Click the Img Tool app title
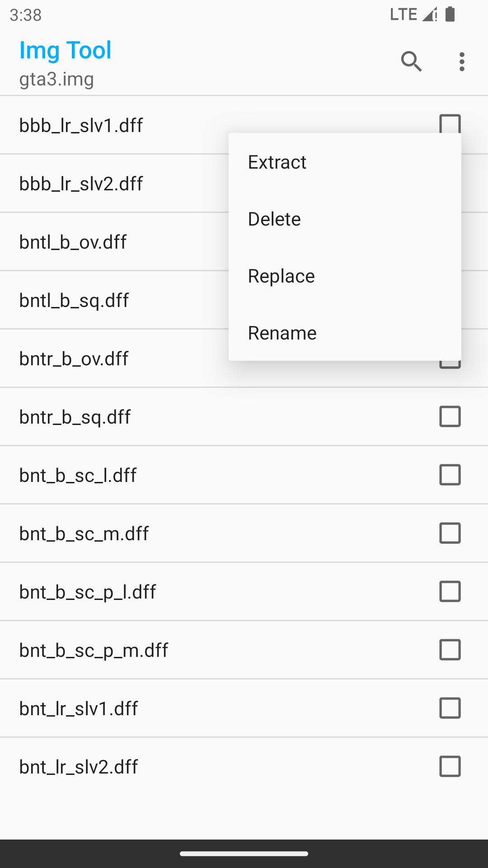The image size is (488, 868). (x=66, y=50)
